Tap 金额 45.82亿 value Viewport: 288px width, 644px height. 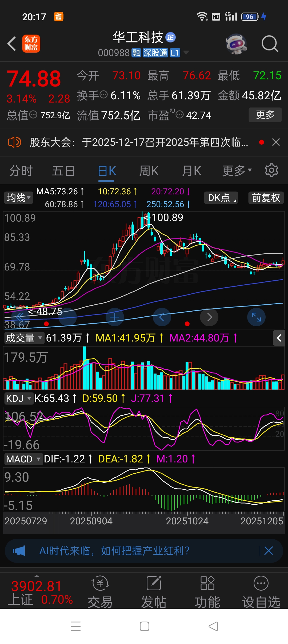click(250, 96)
